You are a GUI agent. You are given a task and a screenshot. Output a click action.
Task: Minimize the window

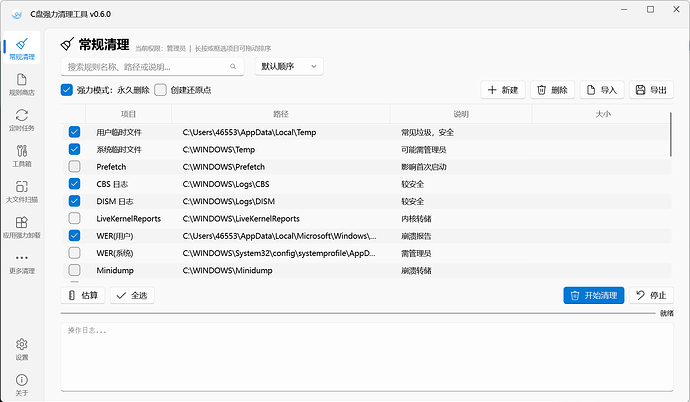pos(624,9)
